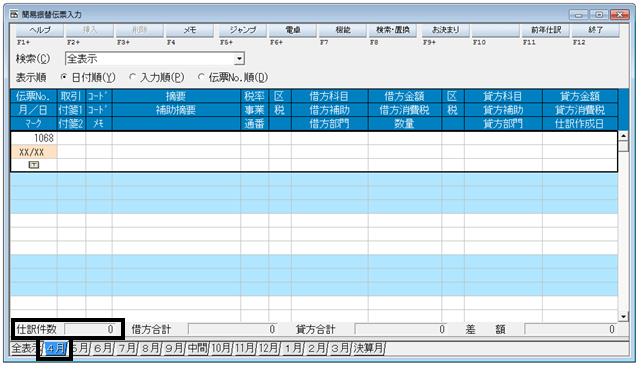Click the 差額 difference field
Screen dimensions: 642x370
[571, 329]
